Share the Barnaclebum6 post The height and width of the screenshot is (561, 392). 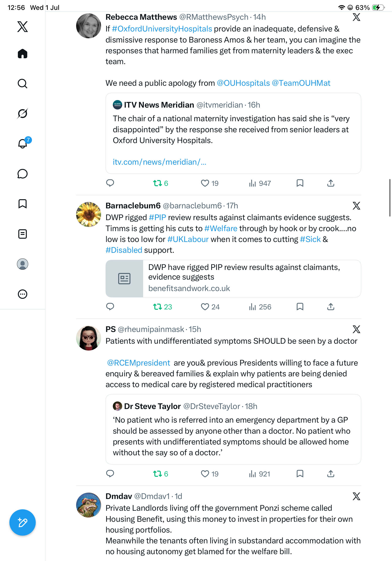pyautogui.click(x=331, y=306)
